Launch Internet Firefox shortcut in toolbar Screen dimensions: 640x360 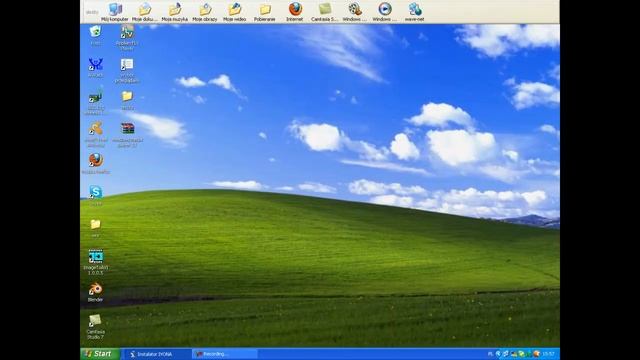tap(295, 12)
